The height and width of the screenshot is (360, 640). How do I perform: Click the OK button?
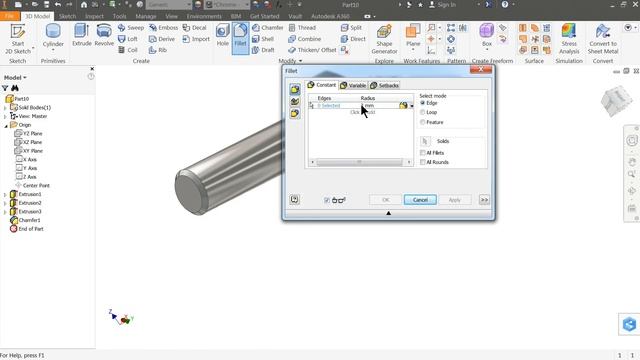[386, 200]
